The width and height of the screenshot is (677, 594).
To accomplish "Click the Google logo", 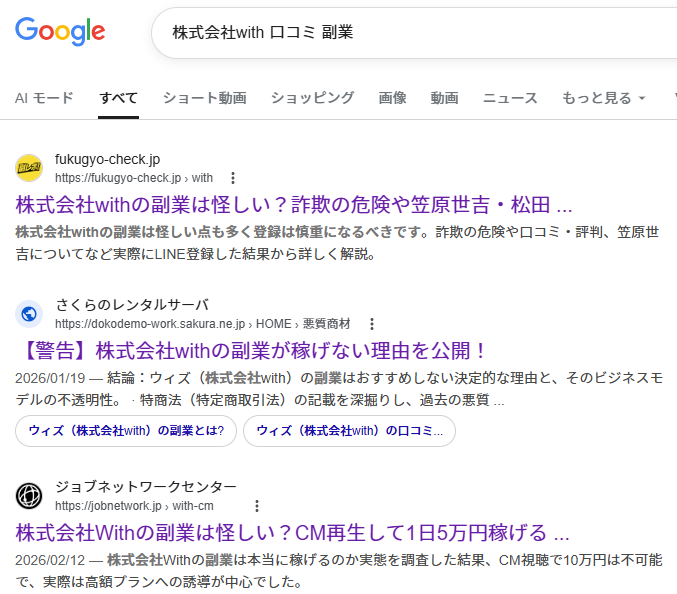I will [60, 31].
